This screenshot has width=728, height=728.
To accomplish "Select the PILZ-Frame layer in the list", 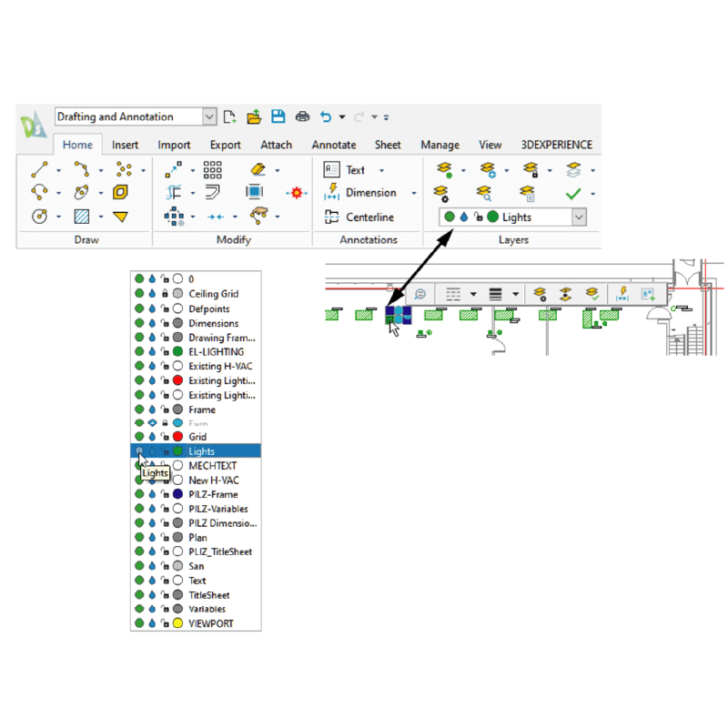I will click(213, 494).
